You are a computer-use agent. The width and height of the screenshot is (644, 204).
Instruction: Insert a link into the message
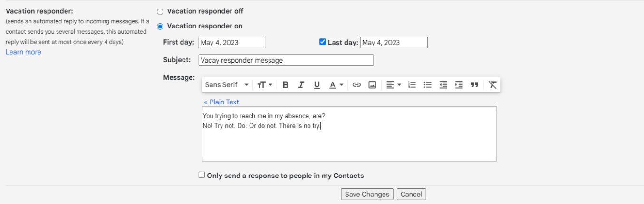[356, 85]
